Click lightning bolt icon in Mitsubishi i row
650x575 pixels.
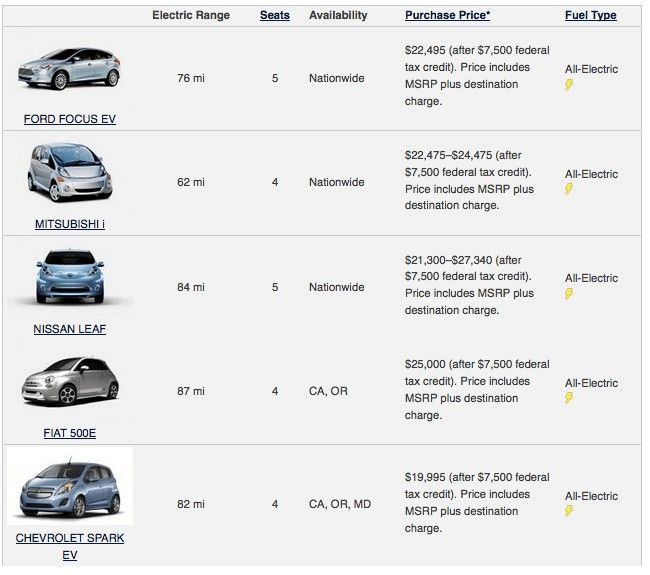(x=569, y=189)
